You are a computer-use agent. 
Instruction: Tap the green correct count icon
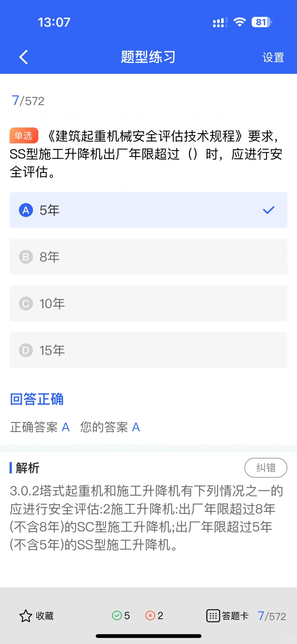click(117, 615)
